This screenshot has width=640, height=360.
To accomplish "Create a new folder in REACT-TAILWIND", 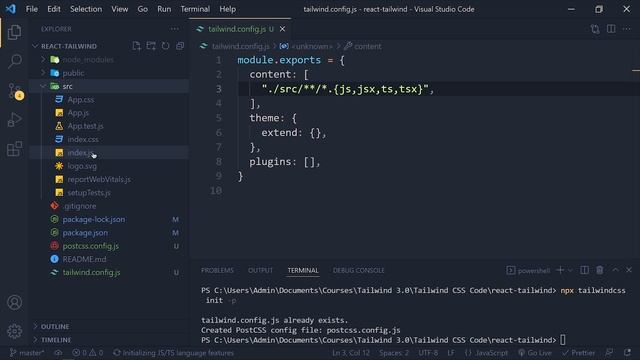I will (151, 46).
